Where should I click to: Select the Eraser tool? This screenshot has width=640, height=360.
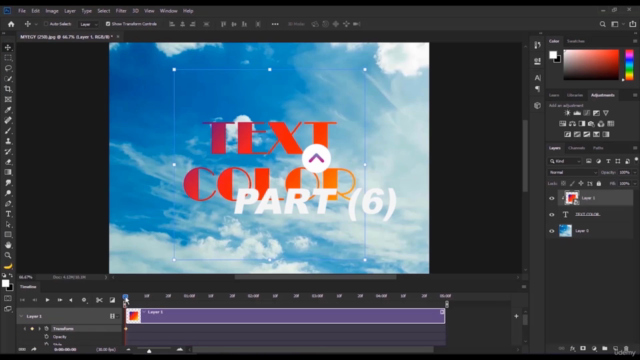click(8, 162)
